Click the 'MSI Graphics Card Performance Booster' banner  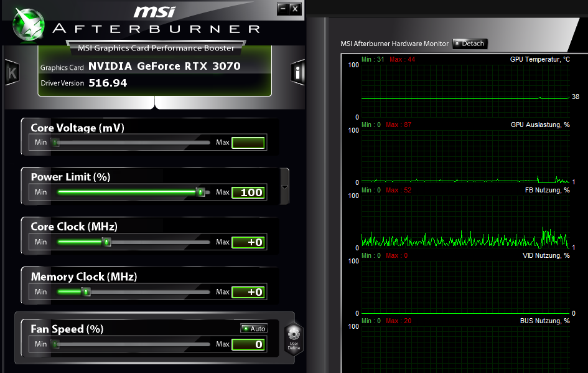tap(156, 48)
